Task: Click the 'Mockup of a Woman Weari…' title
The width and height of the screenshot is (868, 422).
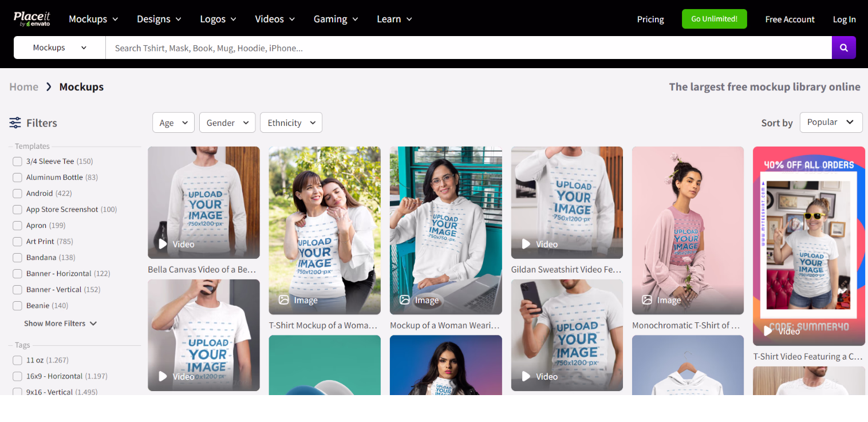Action: (x=445, y=325)
